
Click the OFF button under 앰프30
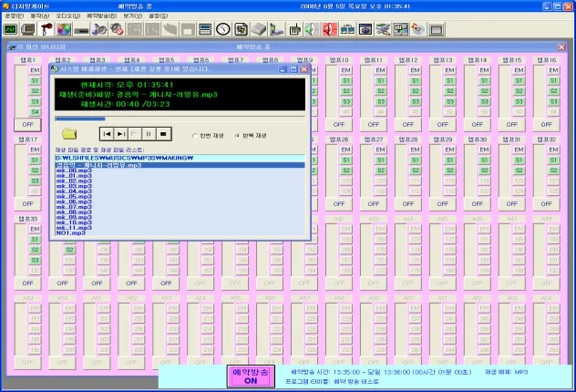478,204
